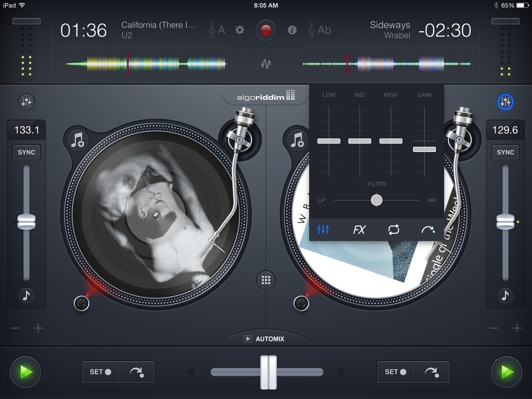Click the crossfader handle

268,372
